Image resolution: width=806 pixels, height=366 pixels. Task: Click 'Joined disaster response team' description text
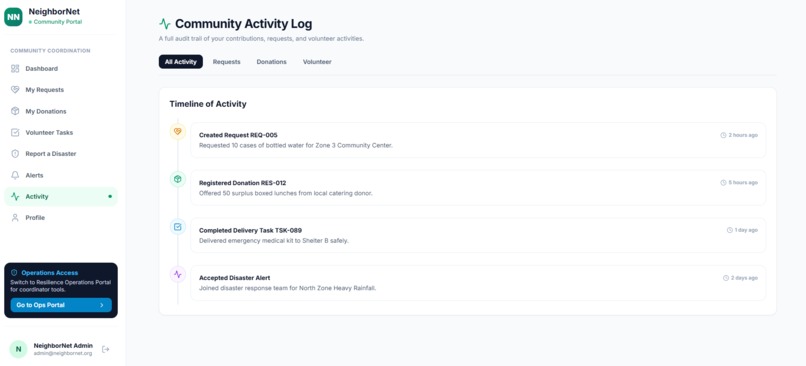[287, 288]
